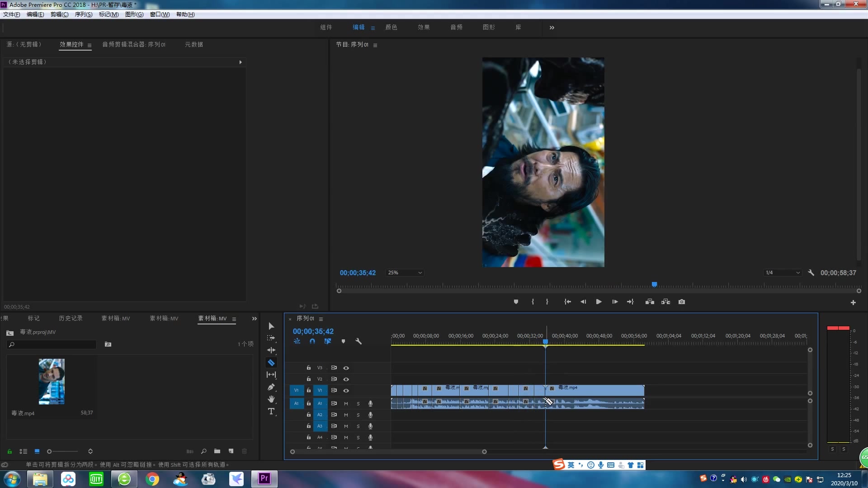Click the timeline timecode 00;00;35;42
Screen dimensions: 868x488
313,331
